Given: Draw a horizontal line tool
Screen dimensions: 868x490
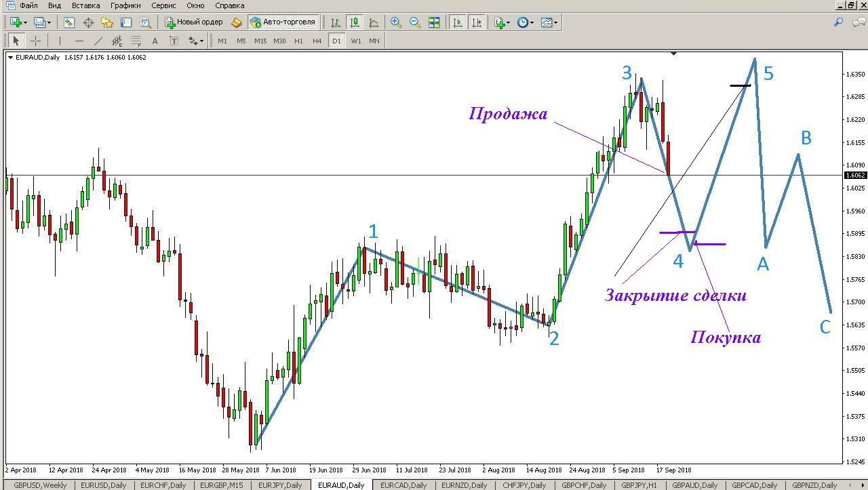Looking at the screenshot, I should [x=79, y=41].
